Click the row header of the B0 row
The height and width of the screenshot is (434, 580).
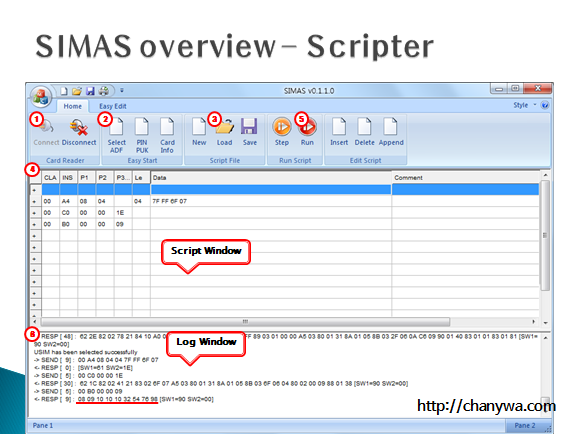(36, 224)
